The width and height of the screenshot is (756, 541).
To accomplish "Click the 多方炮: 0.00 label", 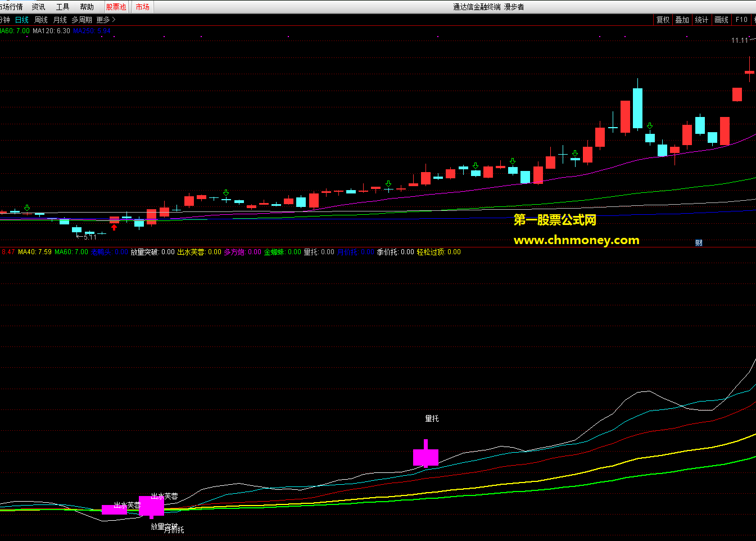I will 242,252.
